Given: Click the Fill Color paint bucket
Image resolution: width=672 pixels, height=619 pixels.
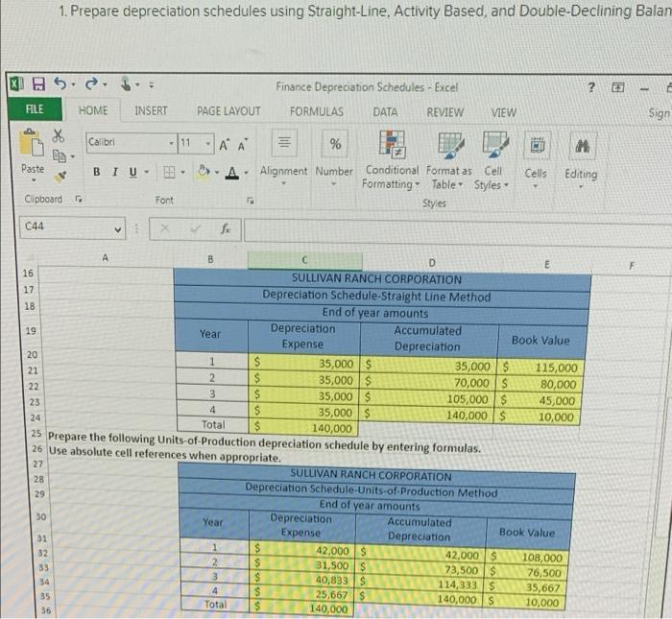Looking at the screenshot, I should click(x=204, y=172).
